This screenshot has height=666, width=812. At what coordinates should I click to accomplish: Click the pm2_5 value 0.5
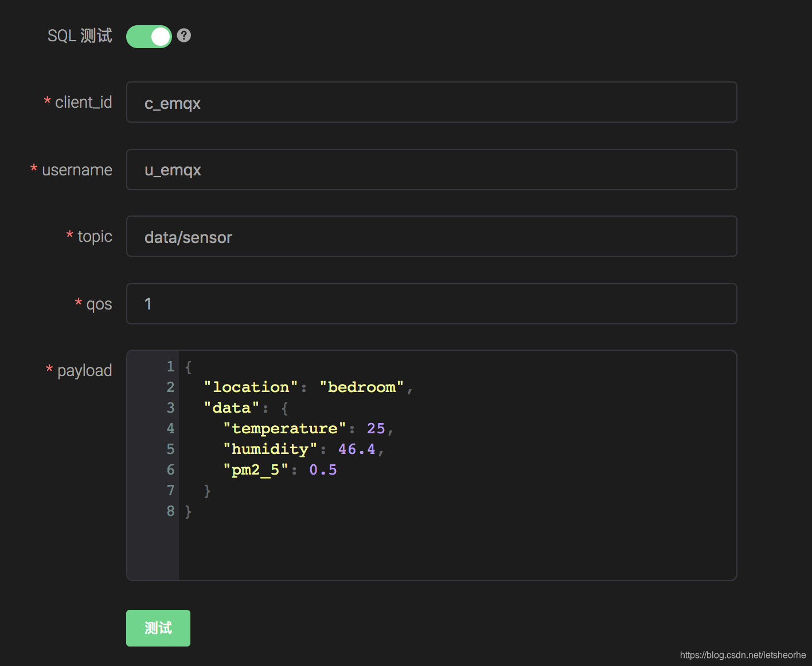323,470
